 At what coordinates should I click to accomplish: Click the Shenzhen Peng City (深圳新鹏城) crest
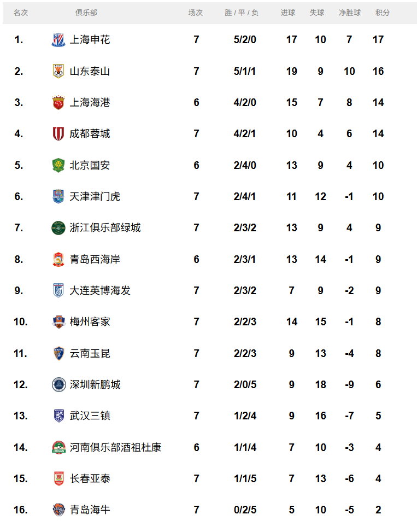coord(58,385)
